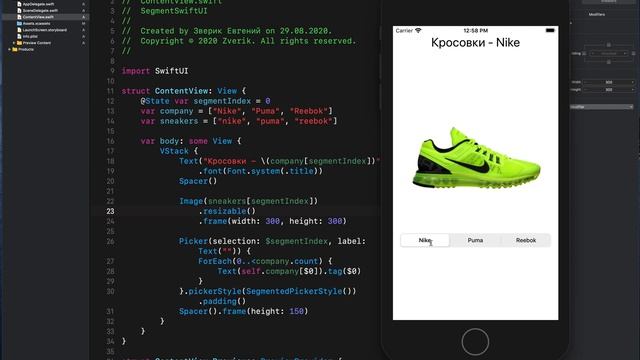
Task: Open the Info.plist file
Action: pos(30,36)
